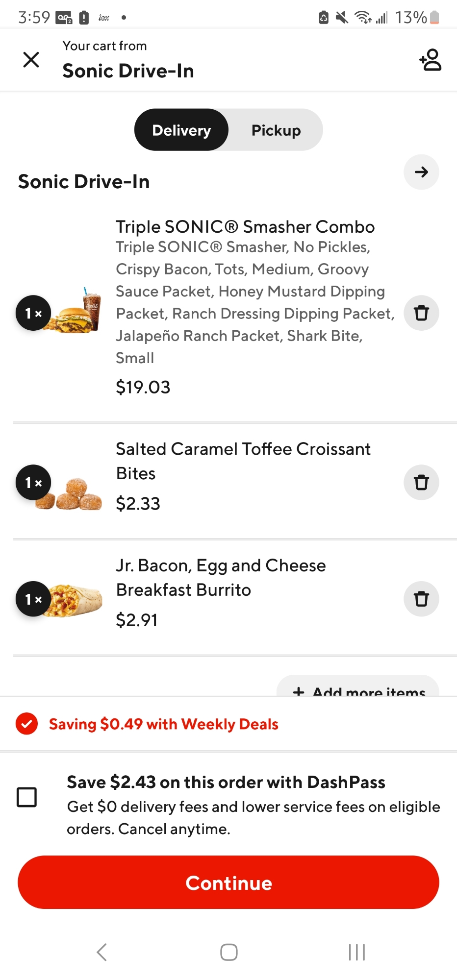
Task: Check the DashPass savings checkbox
Action: 27,797
